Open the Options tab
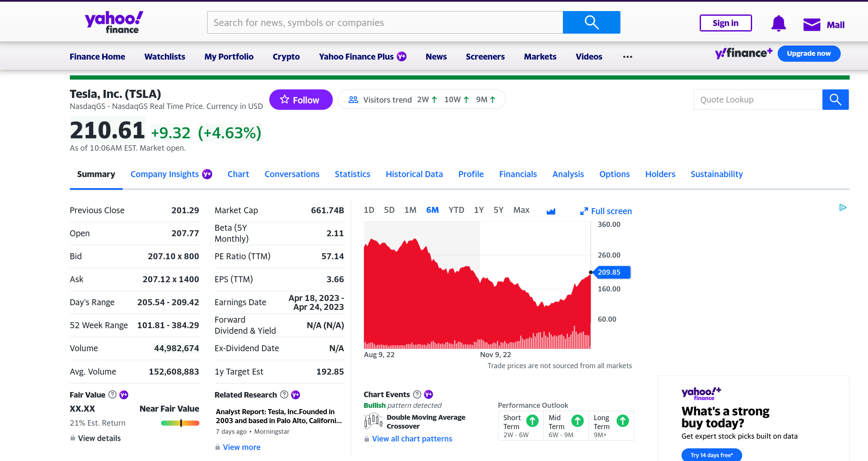The width and height of the screenshot is (868, 461). pyautogui.click(x=614, y=174)
